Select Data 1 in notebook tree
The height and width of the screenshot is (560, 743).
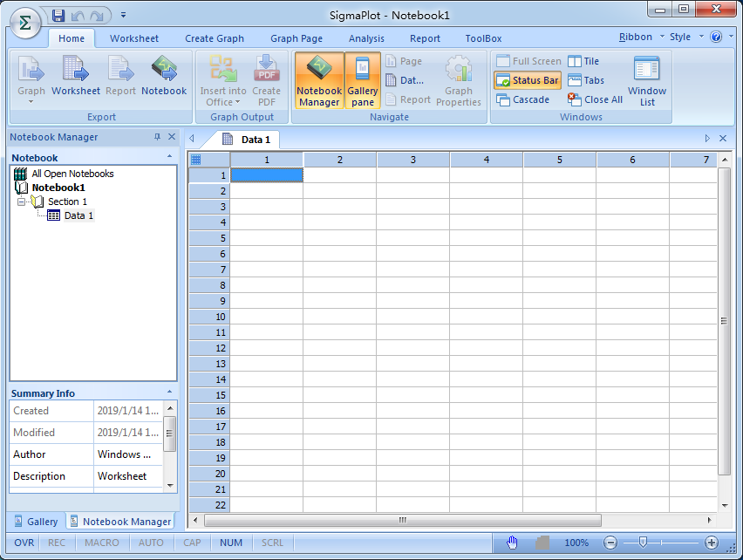click(x=78, y=215)
